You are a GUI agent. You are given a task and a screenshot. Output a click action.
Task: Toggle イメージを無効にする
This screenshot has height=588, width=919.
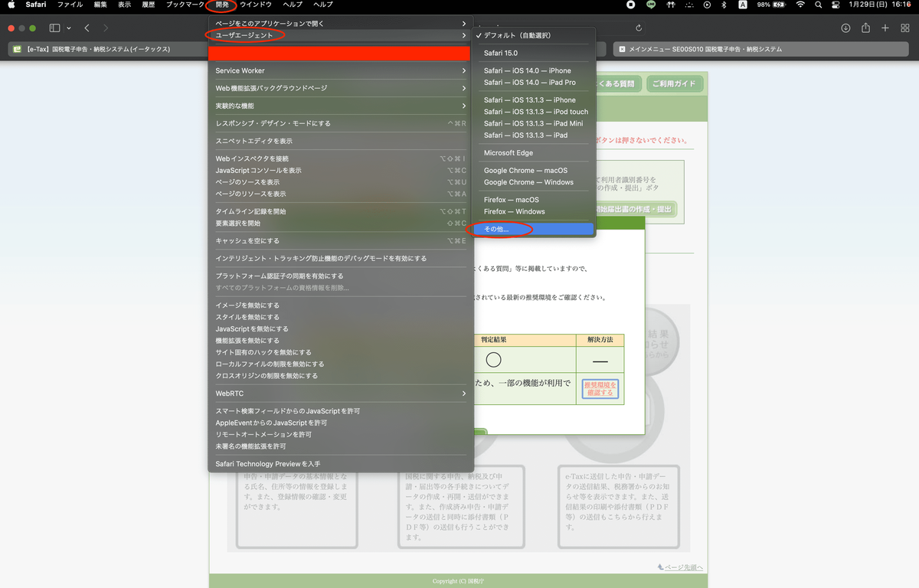click(x=341, y=305)
